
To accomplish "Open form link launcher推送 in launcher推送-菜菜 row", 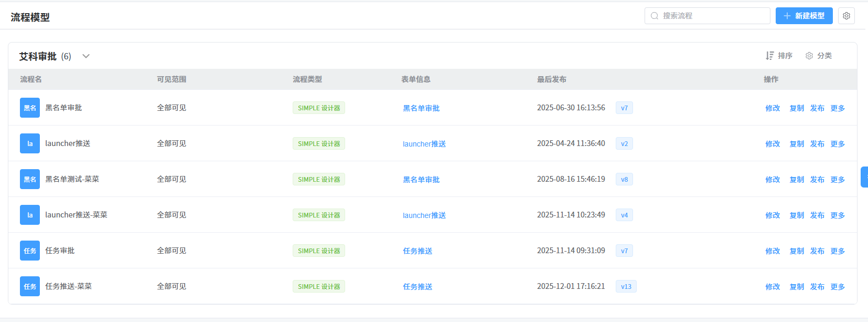I will pos(424,215).
